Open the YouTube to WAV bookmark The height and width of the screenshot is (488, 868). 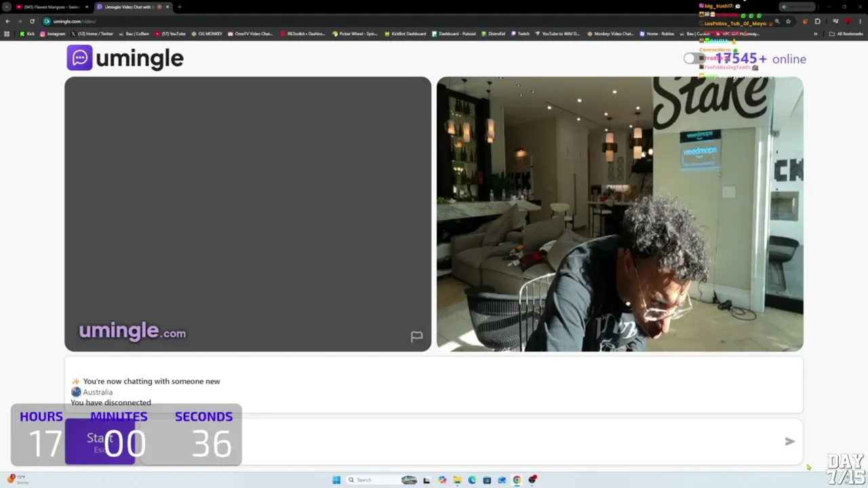point(557,34)
